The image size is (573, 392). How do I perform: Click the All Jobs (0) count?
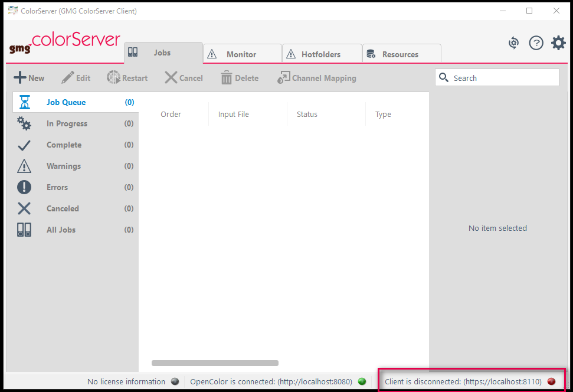click(129, 230)
